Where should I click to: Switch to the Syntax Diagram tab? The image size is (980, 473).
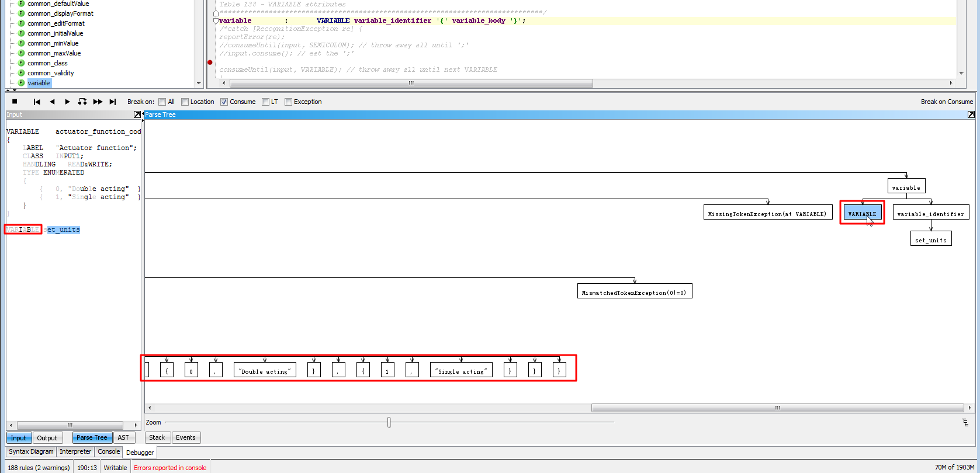tap(31, 451)
